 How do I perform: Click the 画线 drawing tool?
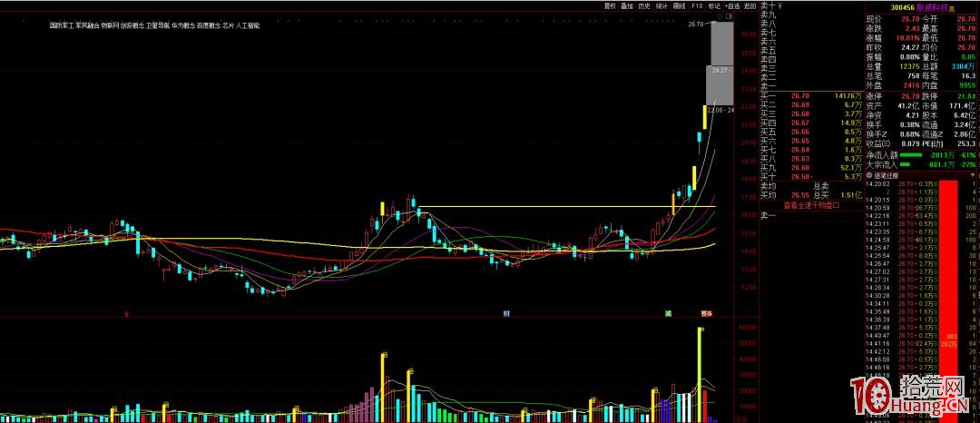click(679, 5)
